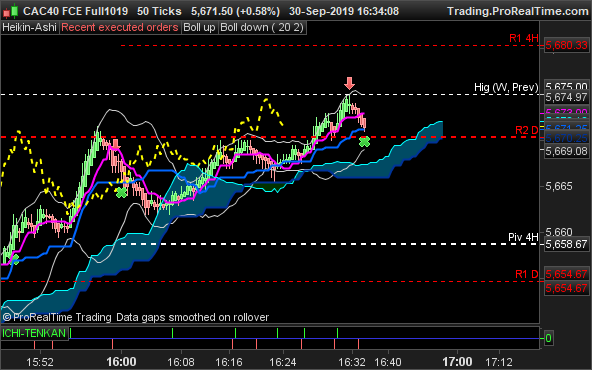Viewport: 592px width, 370px height.
Task: Select the R2 D resistance label
Action: 527,130
